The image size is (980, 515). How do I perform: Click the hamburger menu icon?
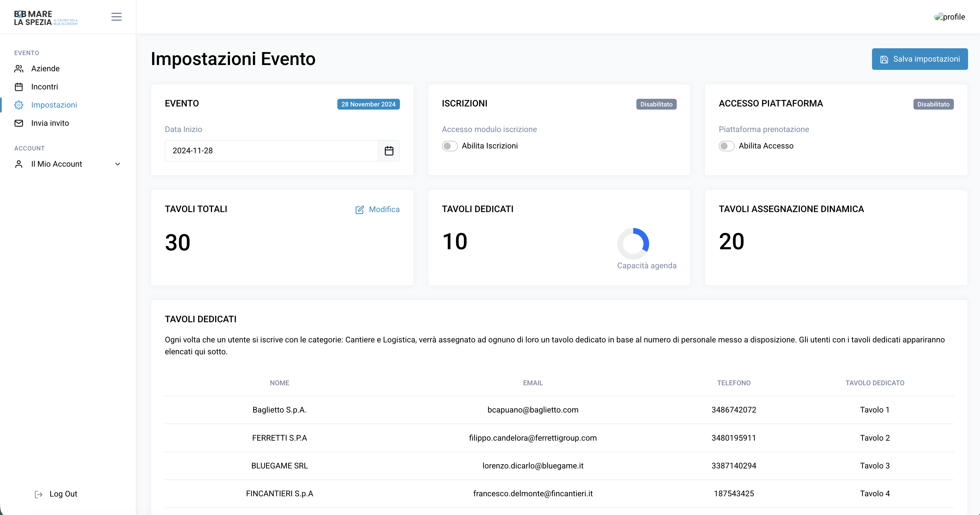pyautogui.click(x=117, y=17)
